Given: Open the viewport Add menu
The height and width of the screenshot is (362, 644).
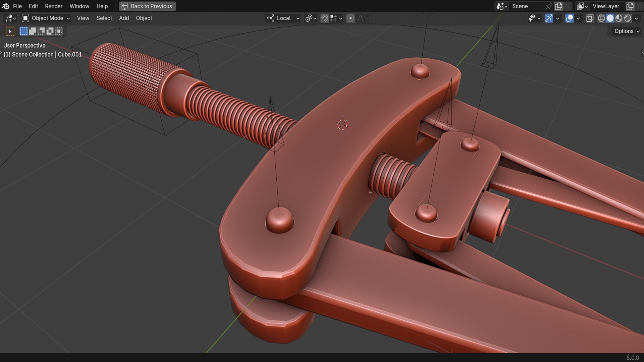Looking at the screenshot, I should coord(124,18).
